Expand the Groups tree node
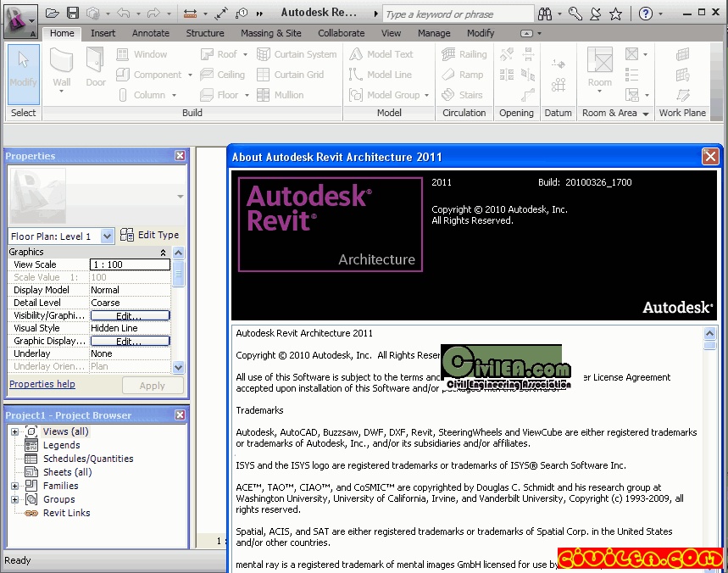 pos(15,499)
